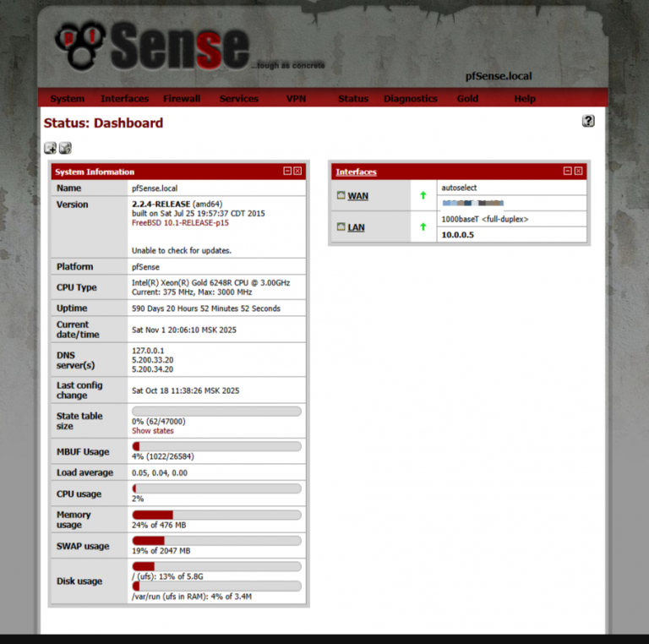649x644 pixels.
Task: Click the WAN interface icon
Action: click(341, 195)
